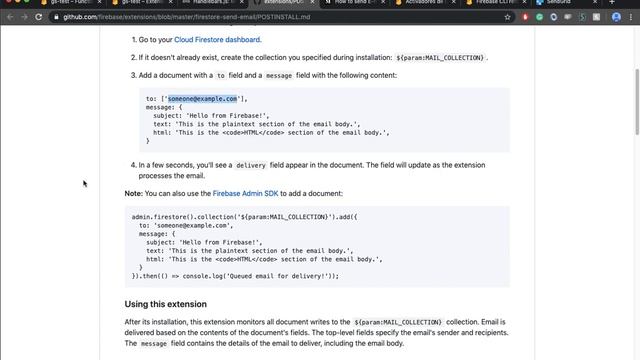Open the Chrome three-dot menu
Viewport: 640px width, 360px height.
(631, 17)
